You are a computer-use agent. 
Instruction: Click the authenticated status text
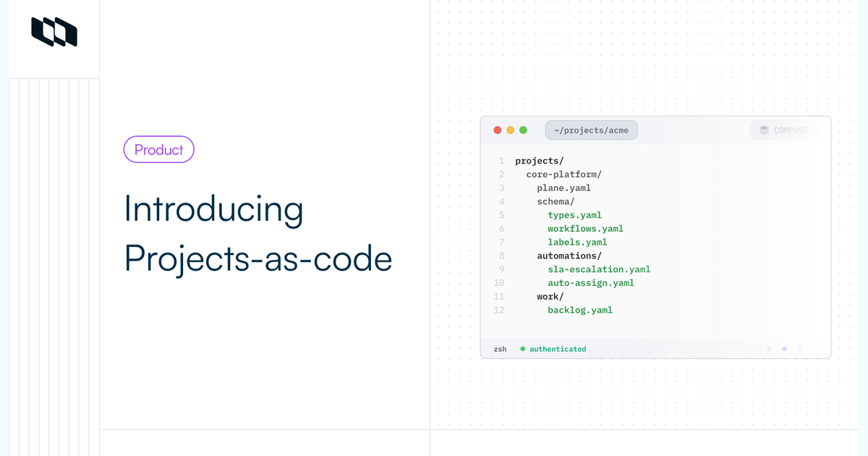coord(558,349)
